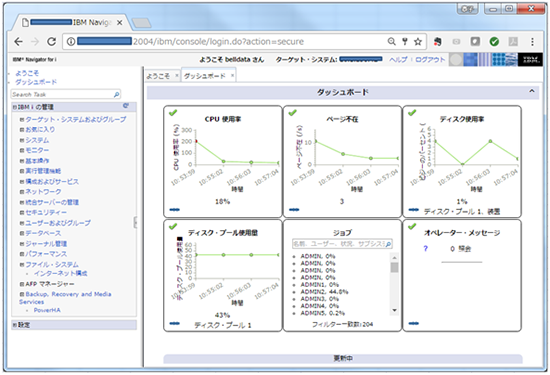The image size is (550, 375).
Task: Click the saved password key icon
Action: tap(405, 42)
